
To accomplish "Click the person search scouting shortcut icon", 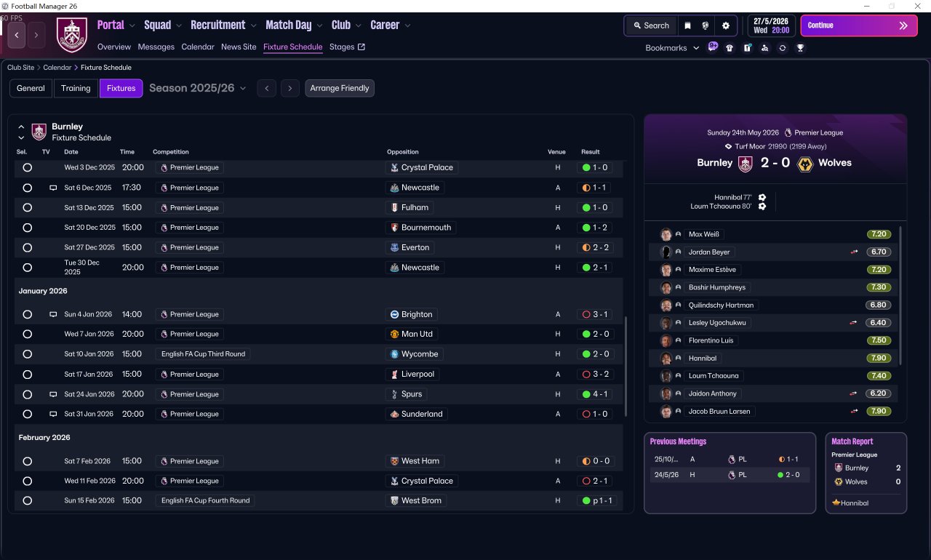I will pos(764,48).
